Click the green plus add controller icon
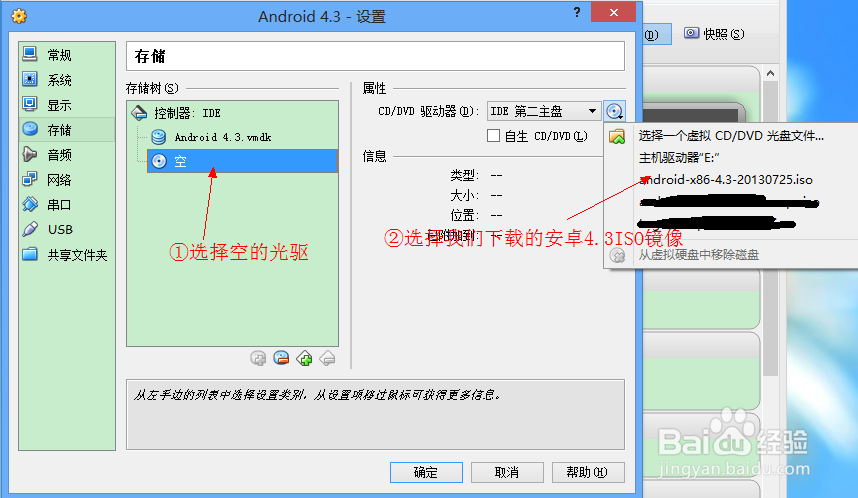Screen dimensions: 858x498 [x=304, y=358]
